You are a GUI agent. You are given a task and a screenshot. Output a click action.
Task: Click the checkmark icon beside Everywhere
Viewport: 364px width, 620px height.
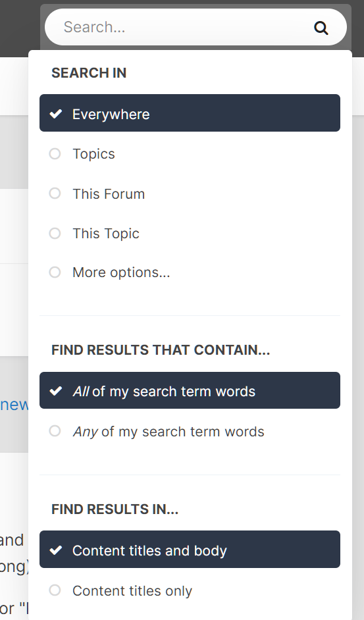coord(55,114)
